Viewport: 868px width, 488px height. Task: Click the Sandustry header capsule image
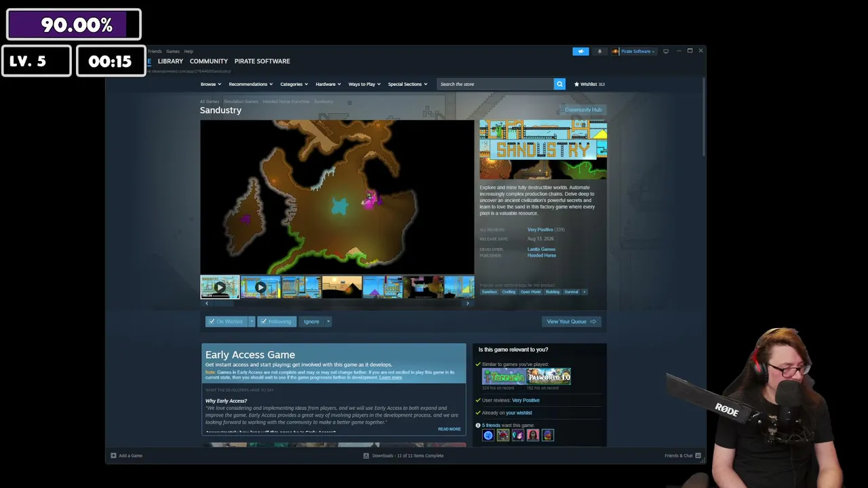(x=543, y=150)
